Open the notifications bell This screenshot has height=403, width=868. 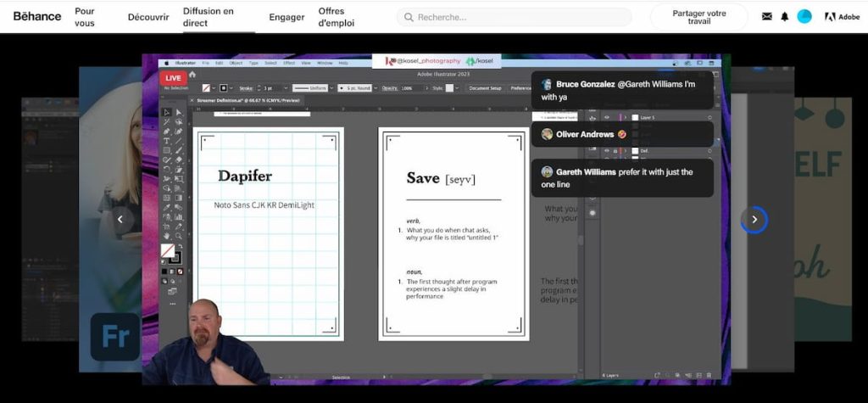click(x=784, y=17)
